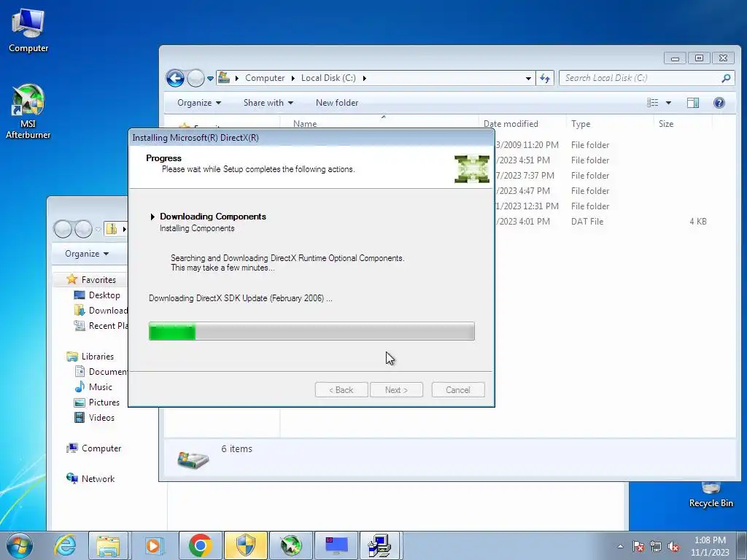Click the Windows Start orb

pyautogui.click(x=20, y=545)
